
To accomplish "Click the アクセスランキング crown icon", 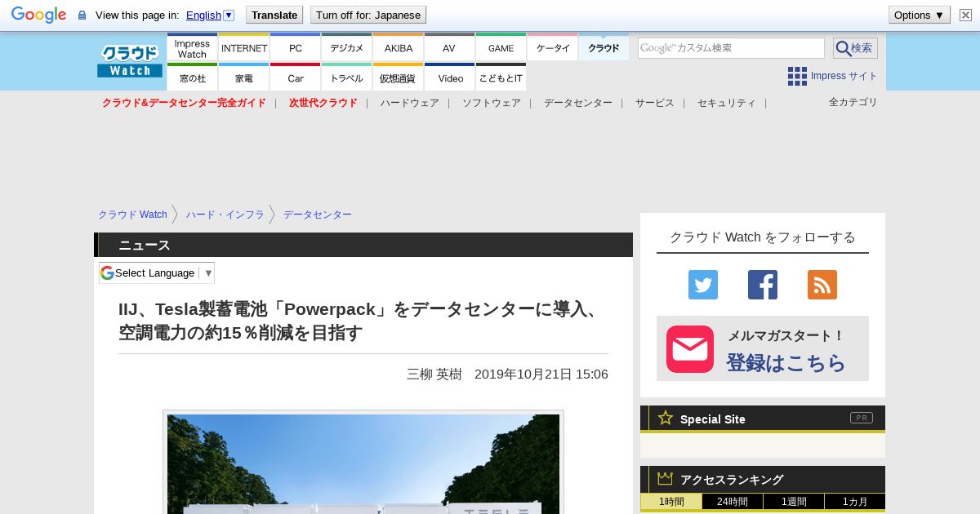I will pyautogui.click(x=666, y=479).
